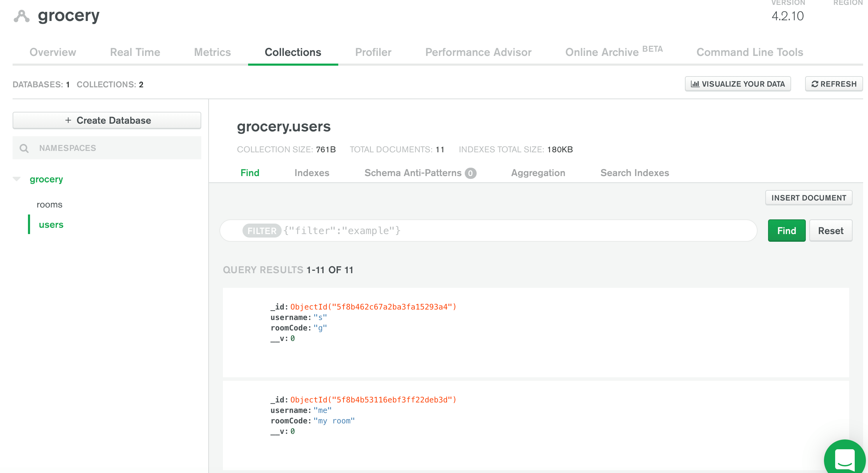Click the Schema Anti-Patterns count badge
Viewport: 868px width, 473px height.
point(470,173)
